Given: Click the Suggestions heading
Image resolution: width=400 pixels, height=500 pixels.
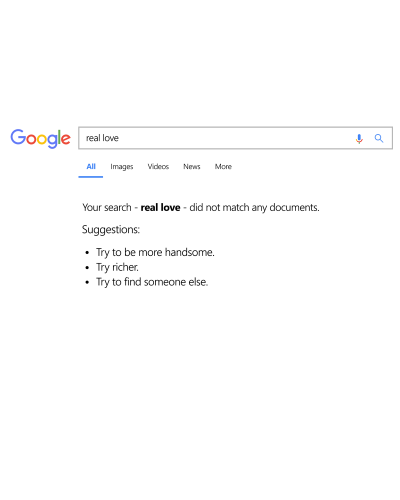Looking at the screenshot, I should click(111, 230).
